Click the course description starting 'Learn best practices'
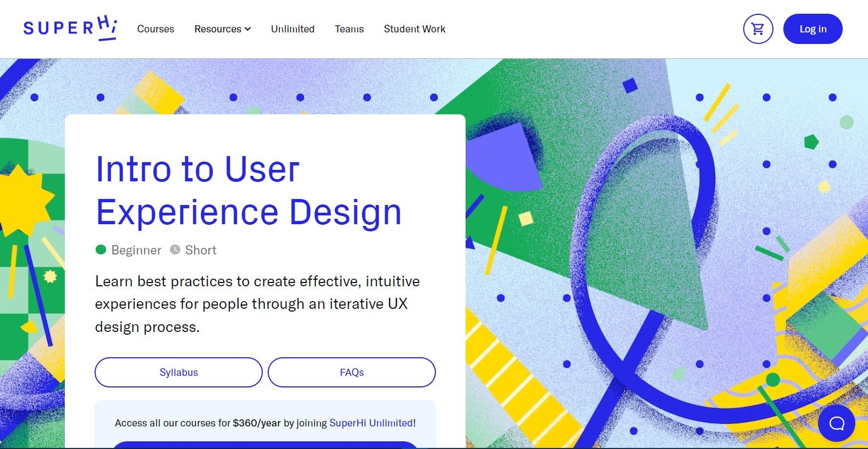The width and height of the screenshot is (868, 449). pyautogui.click(x=257, y=304)
